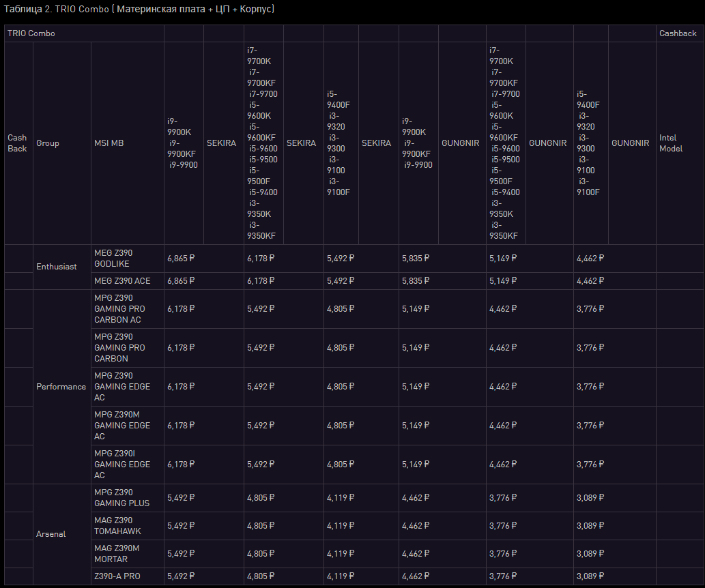Select the 'MPG Z390 GAMING PLUS' cell
The width and height of the screenshot is (705, 588).
[121, 498]
